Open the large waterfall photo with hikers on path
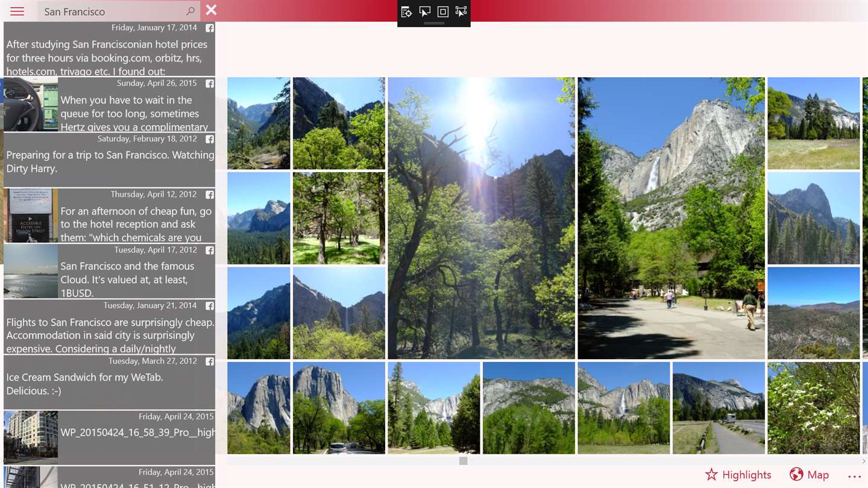 tap(671, 218)
